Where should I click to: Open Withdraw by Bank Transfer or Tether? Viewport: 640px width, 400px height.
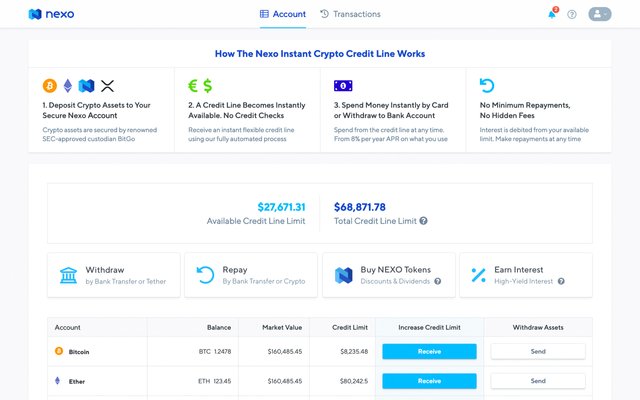coord(113,275)
